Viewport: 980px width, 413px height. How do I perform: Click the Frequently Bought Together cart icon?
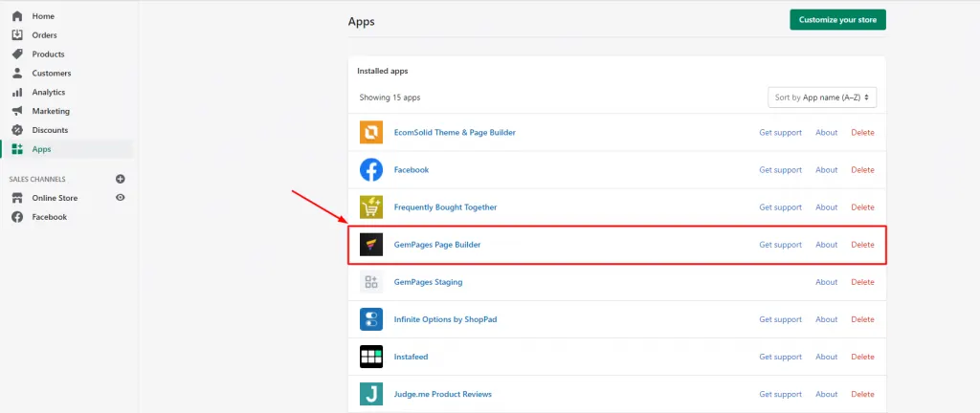[371, 207]
